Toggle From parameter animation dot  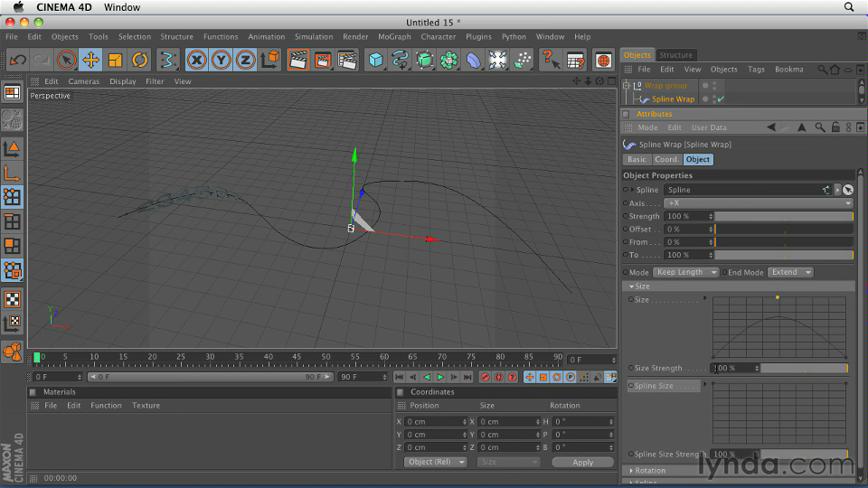click(x=626, y=242)
